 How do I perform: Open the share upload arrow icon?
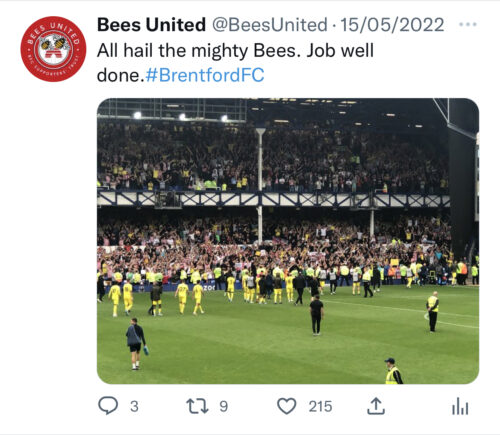coord(376,406)
